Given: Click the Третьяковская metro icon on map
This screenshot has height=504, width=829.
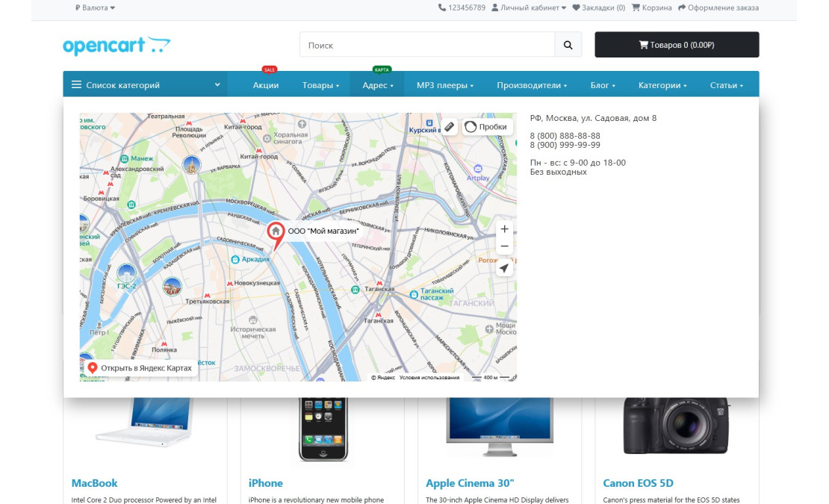Looking at the screenshot, I should point(208,296).
